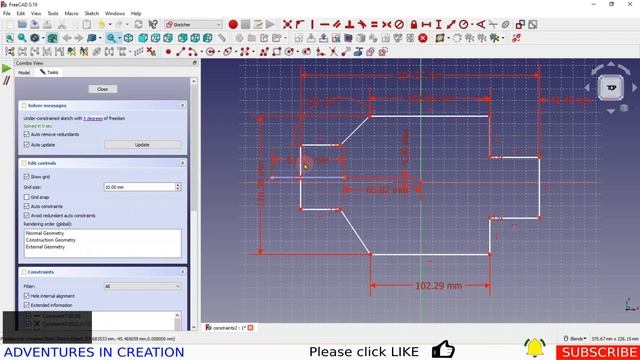This screenshot has width=640, height=360.
Task: Open the Macro menu
Action: coord(71,13)
